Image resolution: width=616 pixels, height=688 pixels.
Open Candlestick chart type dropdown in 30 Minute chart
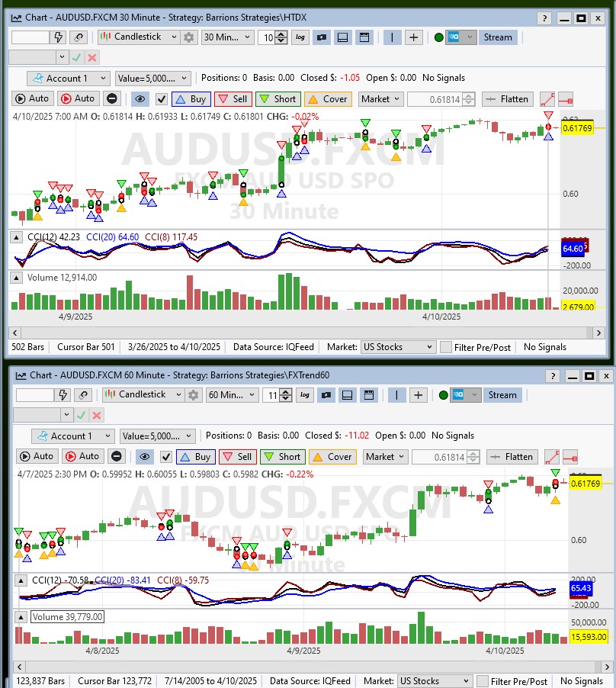(139, 37)
